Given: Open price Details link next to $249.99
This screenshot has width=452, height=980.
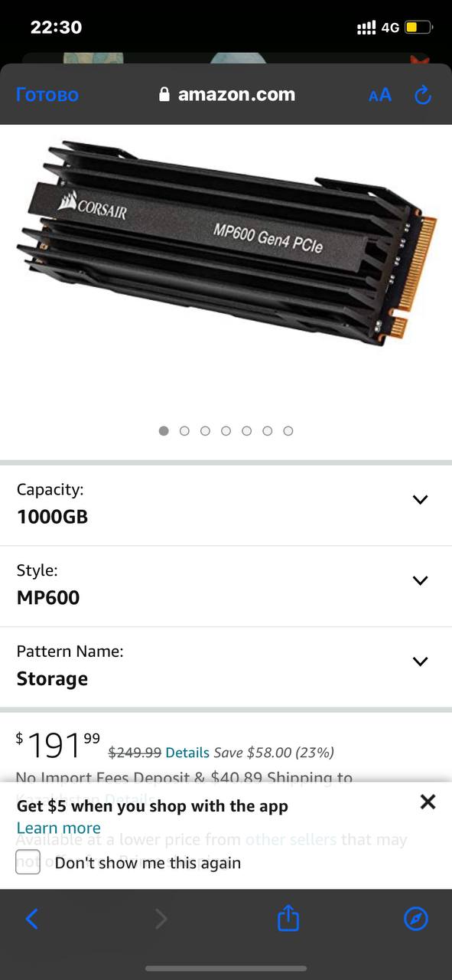Looking at the screenshot, I should point(187,753).
